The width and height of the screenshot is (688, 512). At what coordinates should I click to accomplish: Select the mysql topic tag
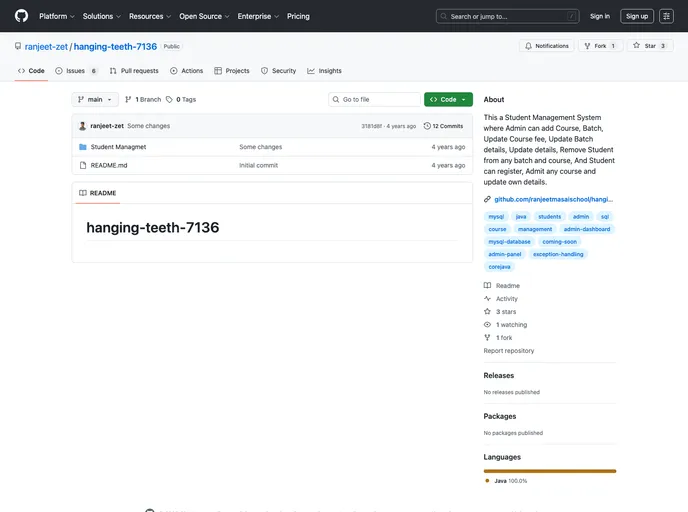click(495, 216)
